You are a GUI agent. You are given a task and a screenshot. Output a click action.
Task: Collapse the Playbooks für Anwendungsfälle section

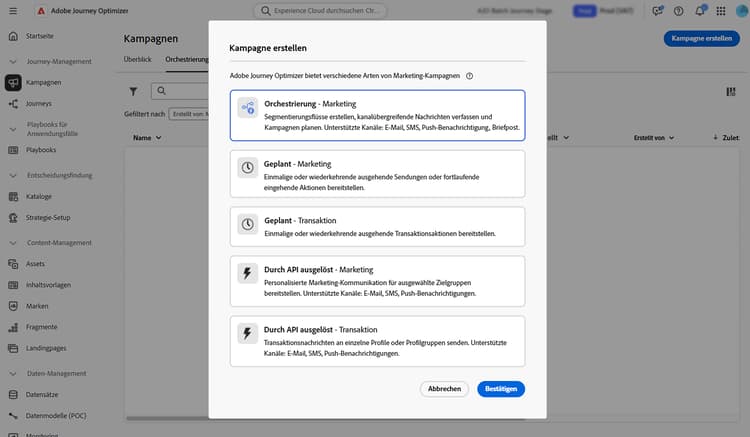[13, 129]
